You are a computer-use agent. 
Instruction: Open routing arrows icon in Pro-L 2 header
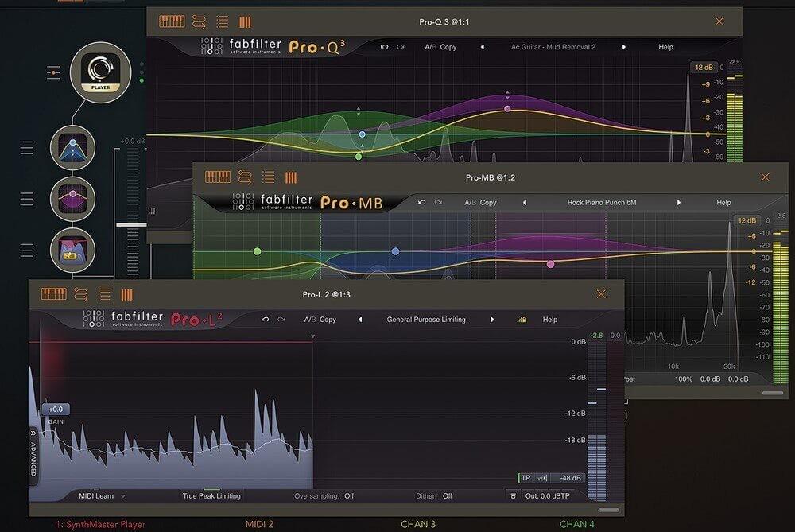click(81, 295)
